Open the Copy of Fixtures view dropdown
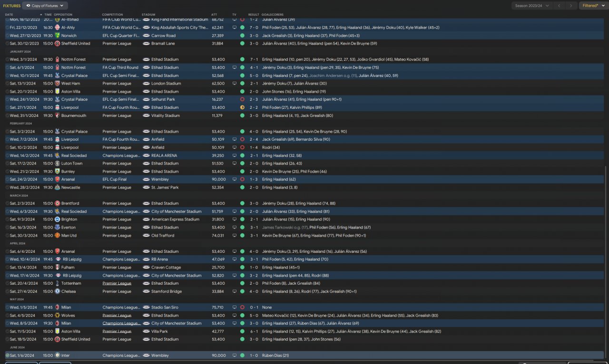Screen dimensions: 609x364 pyautogui.click(x=45, y=6)
